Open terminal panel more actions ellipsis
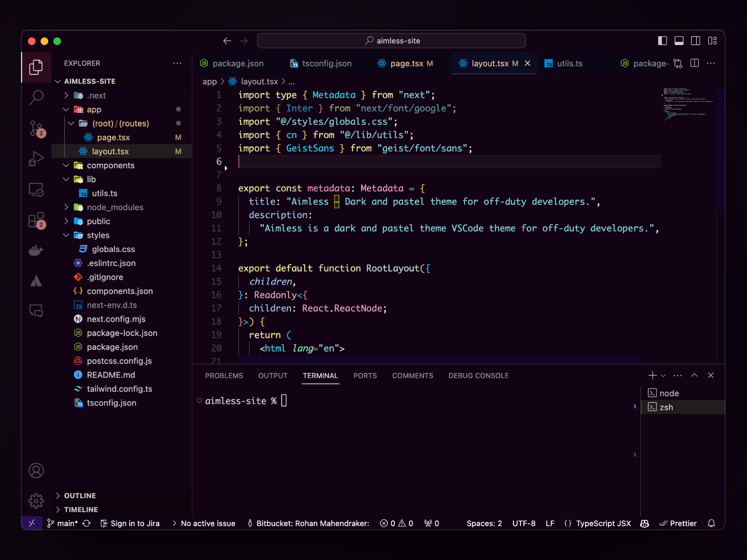 tap(678, 375)
